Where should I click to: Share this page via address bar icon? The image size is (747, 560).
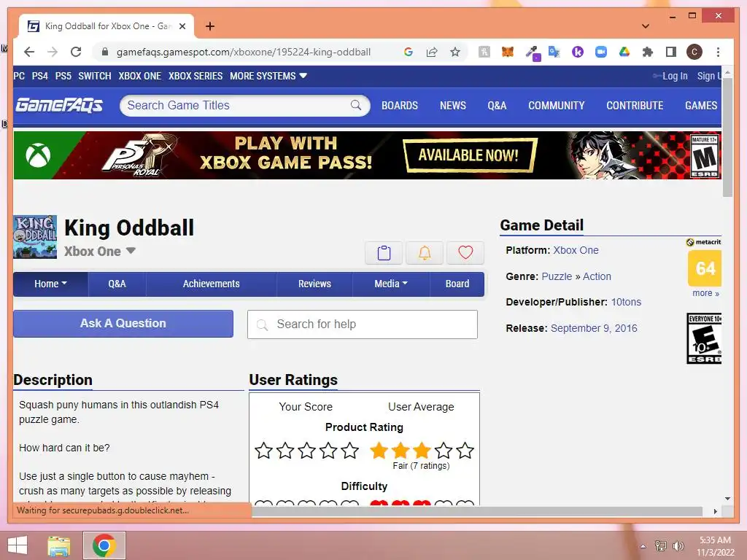pos(432,52)
